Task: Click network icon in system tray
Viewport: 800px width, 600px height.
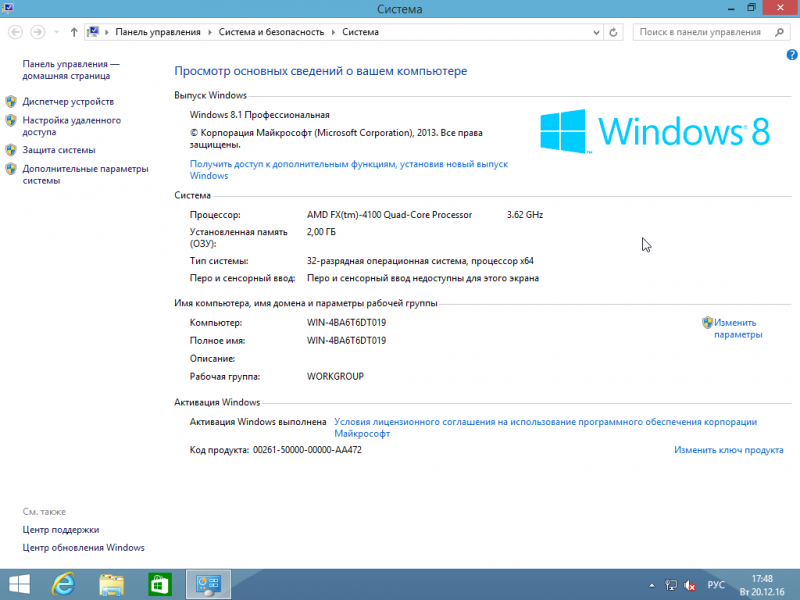Action: (x=670, y=585)
